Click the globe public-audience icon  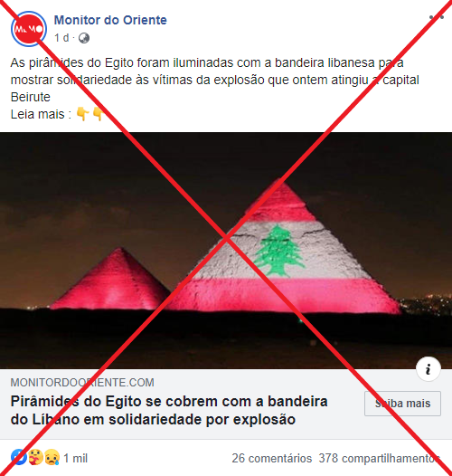coord(84,38)
